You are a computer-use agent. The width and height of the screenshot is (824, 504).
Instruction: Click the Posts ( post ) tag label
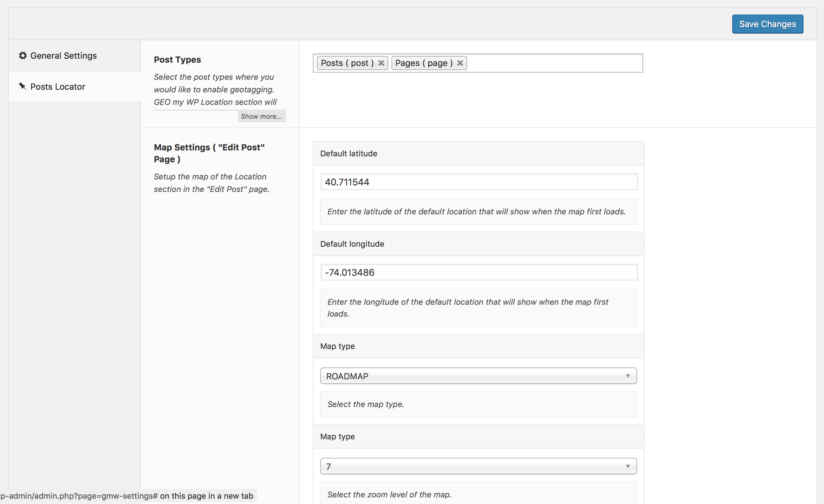point(347,63)
